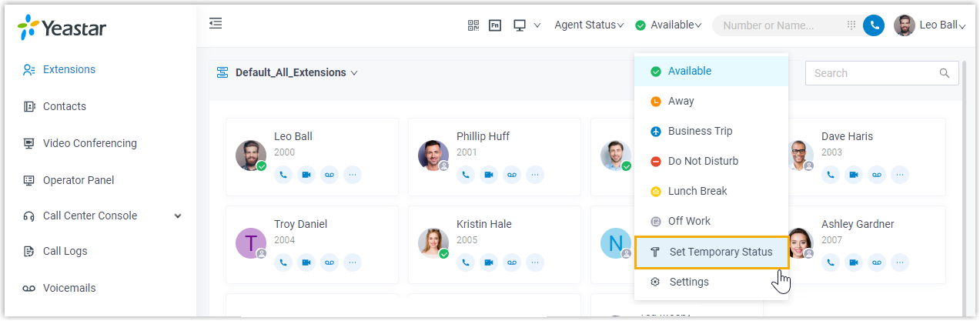Image resolution: width=980 pixels, height=321 pixels.
Task: Call Dave Haris with the phone icon
Action: pyautogui.click(x=831, y=175)
